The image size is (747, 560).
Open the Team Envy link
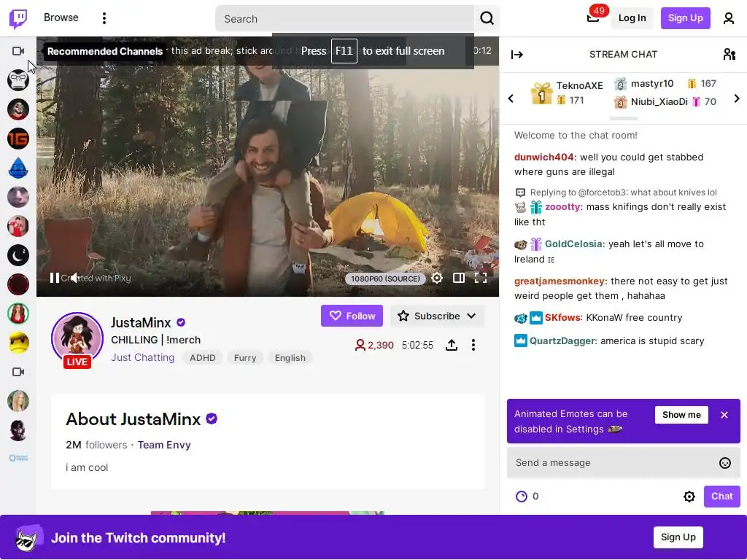coord(164,445)
